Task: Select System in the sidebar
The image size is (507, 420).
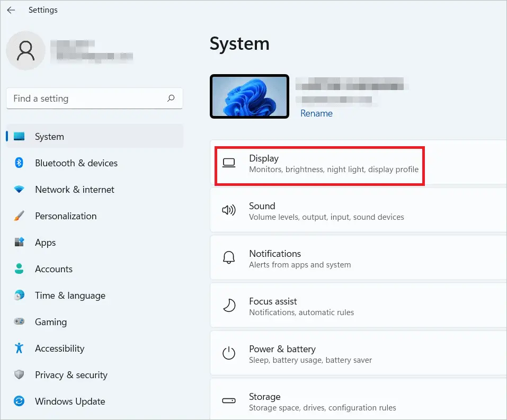Action: coord(49,137)
